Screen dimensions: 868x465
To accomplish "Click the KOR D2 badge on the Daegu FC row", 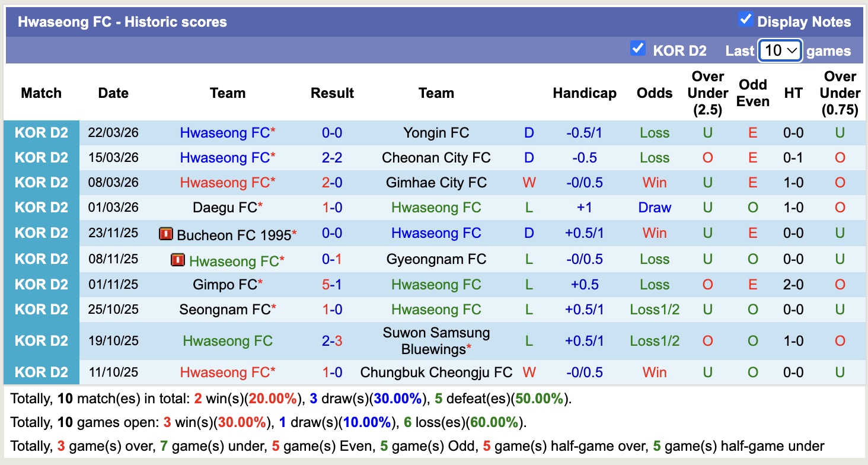I will 42,207.
